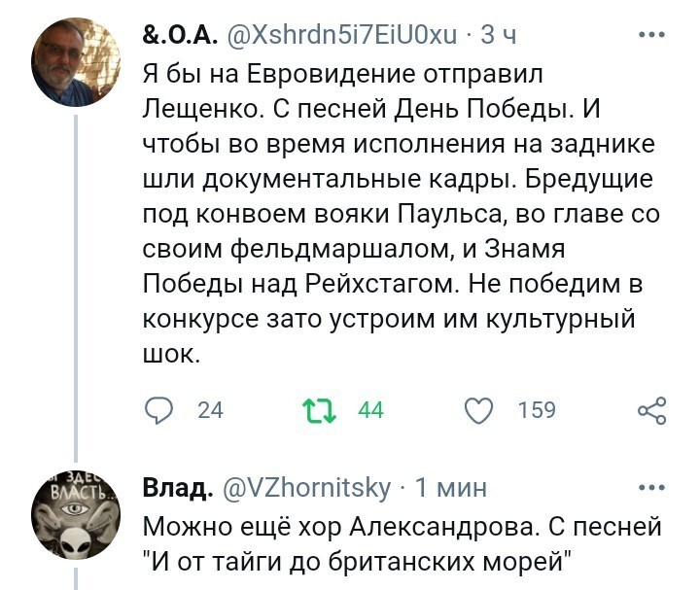
Task: Click the reply icon on &.O.A. tweet
Action: 158,410
